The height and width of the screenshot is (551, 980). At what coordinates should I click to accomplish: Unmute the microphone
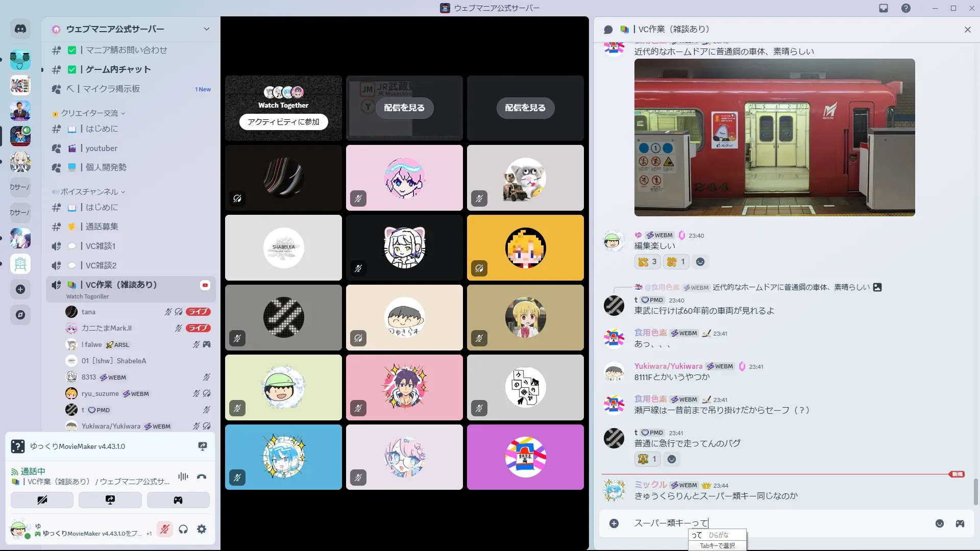click(164, 529)
